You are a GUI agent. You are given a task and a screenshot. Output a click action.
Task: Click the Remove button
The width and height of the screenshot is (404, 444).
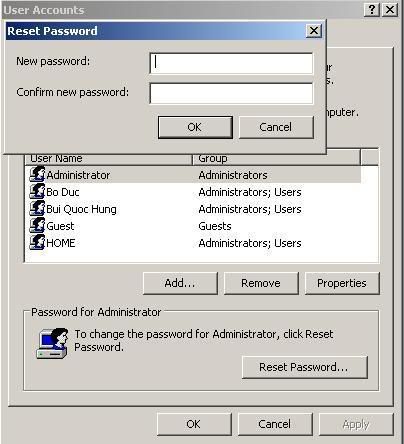tap(261, 283)
